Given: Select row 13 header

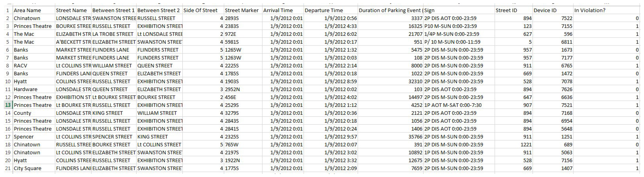Looking at the screenshot, I should 8,105.
